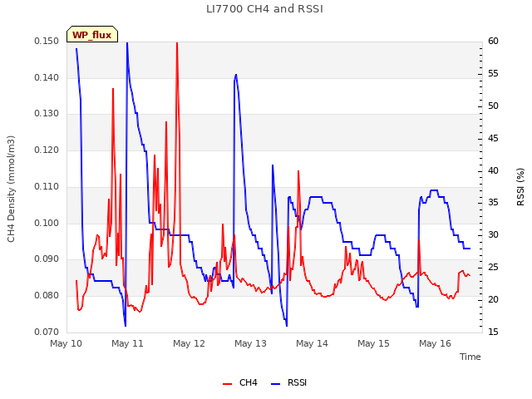
Task: Click the 0.100 left axis value
Action: point(47,224)
